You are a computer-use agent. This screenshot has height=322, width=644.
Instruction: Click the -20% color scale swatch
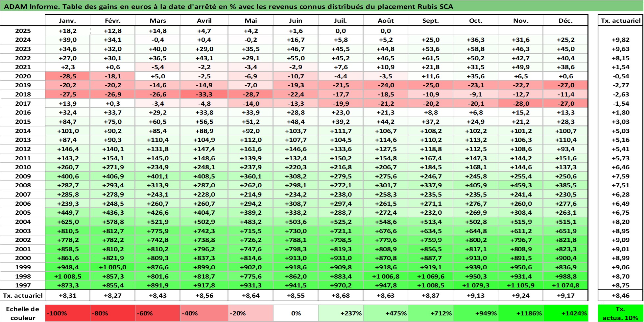(x=251, y=313)
